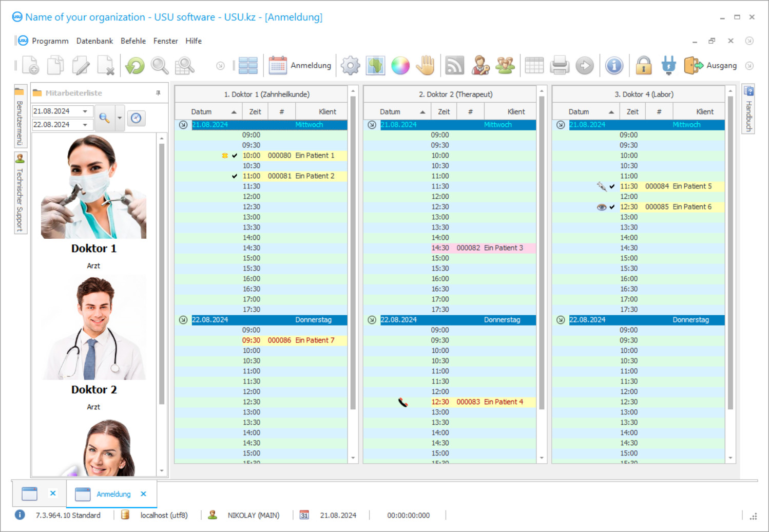This screenshot has width=769, height=532.
Task: Click the Delete record icon
Action: point(106,65)
